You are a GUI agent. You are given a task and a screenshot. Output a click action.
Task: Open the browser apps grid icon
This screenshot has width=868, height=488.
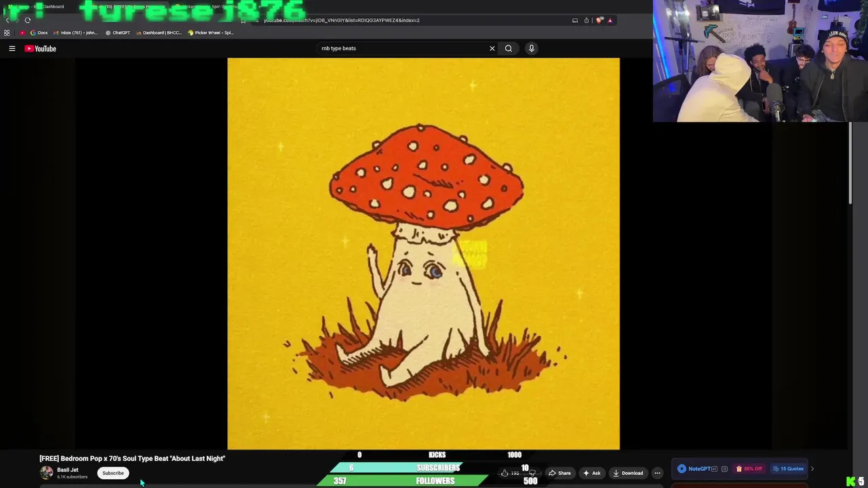click(x=7, y=33)
